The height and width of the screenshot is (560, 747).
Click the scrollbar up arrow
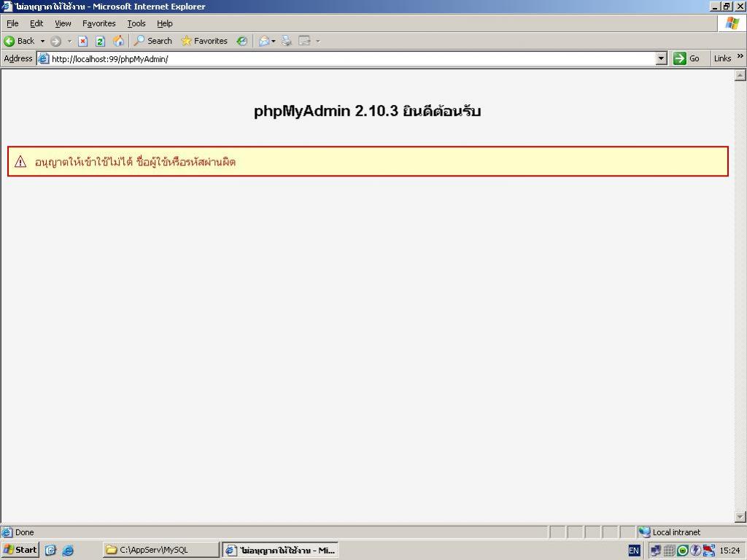click(740, 75)
